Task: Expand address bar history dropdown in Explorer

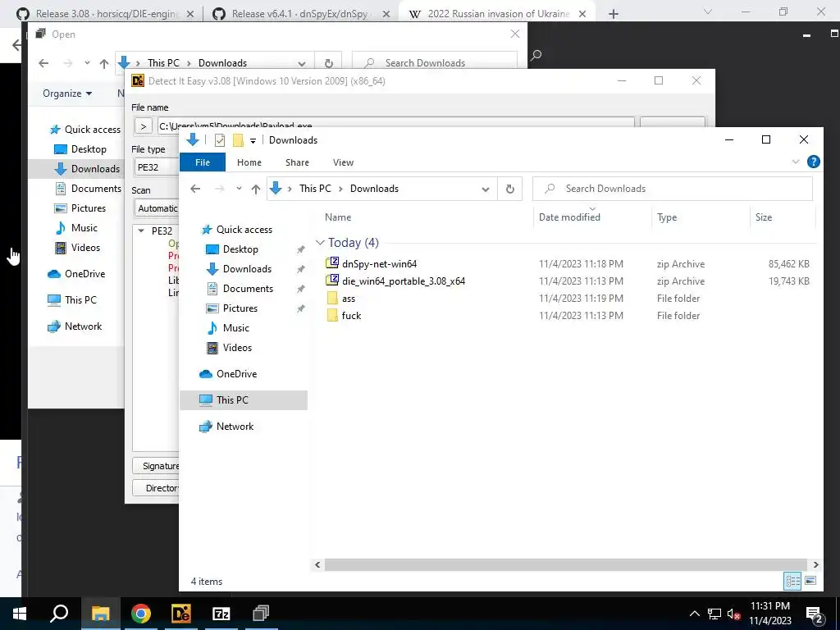Action: 486,189
